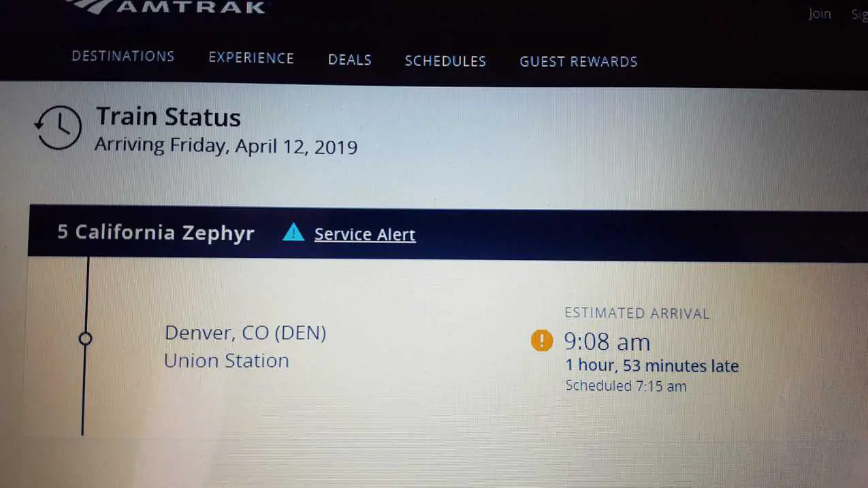868x488 pixels.
Task: Click the orange delay exclamation icon
Action: point(541,340)
